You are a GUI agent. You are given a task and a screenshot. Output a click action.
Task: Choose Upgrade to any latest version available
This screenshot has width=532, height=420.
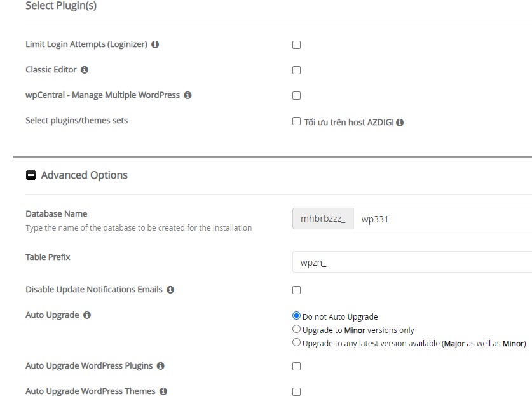(x=297, y=342)
